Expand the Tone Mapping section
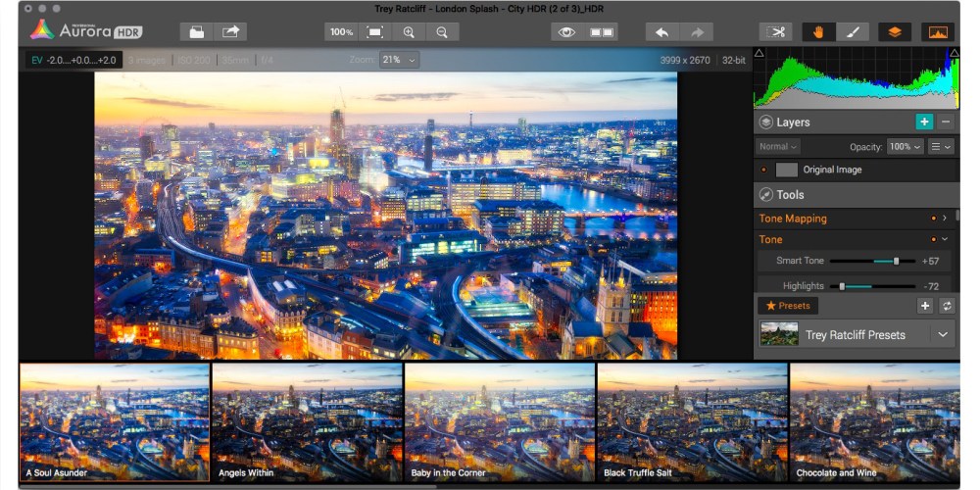The height and width of the screenshot is (490, 980). pos(945,219)
